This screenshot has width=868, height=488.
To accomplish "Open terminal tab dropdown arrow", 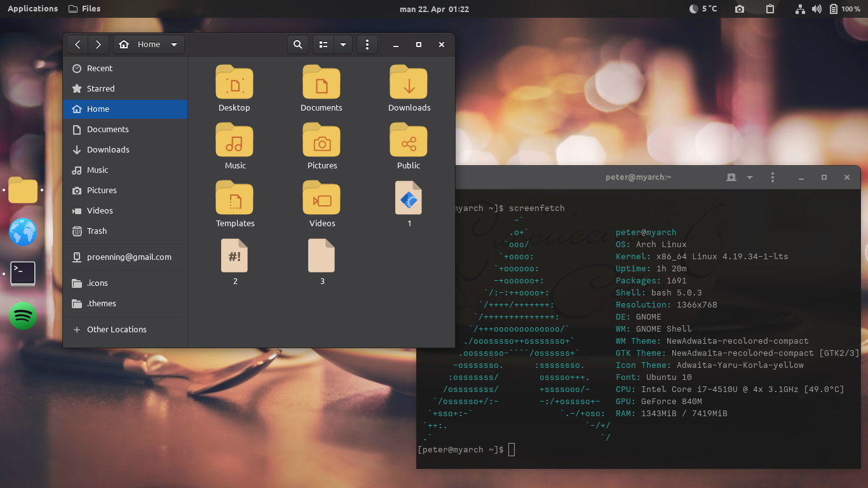I will (x=750, y=177).
